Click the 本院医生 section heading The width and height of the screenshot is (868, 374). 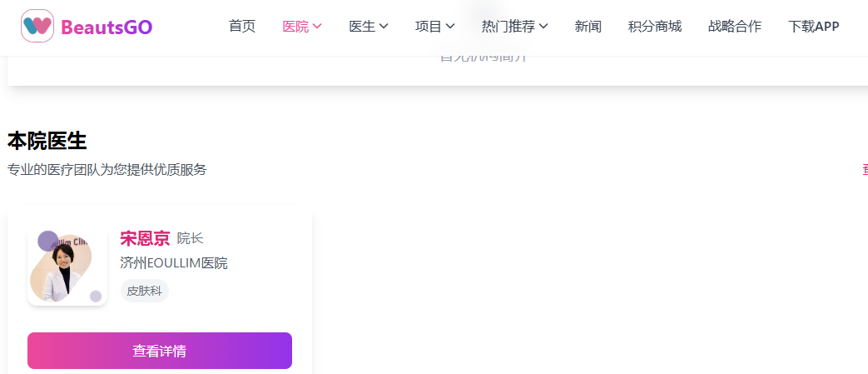click(47, 142)
